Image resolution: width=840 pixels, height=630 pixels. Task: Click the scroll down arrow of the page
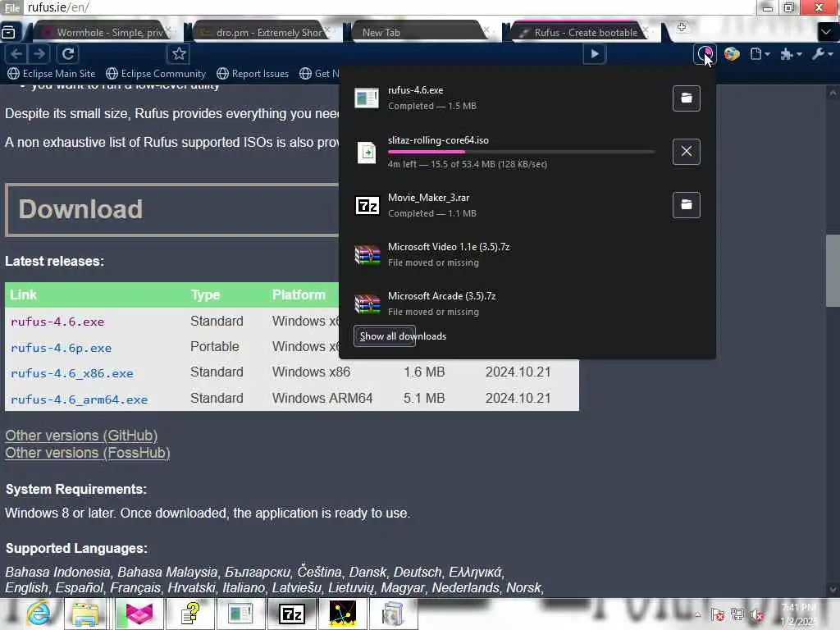click(833, 589)
